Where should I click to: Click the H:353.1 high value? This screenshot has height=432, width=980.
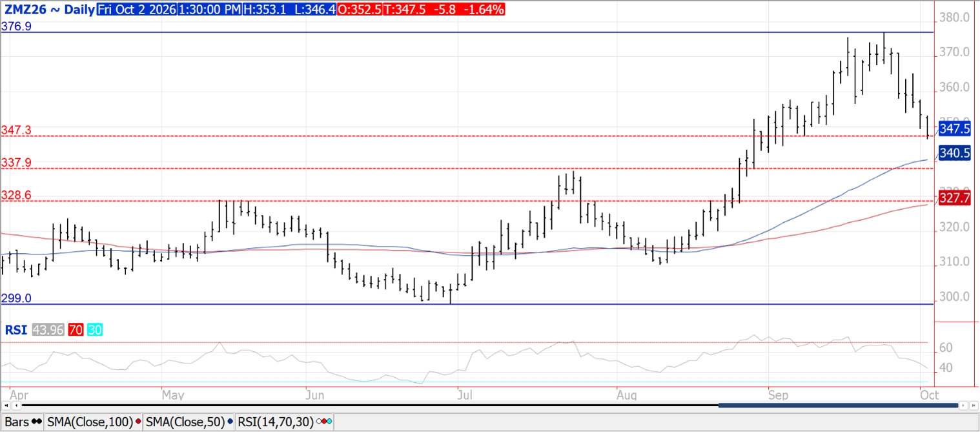pos(265,10)
